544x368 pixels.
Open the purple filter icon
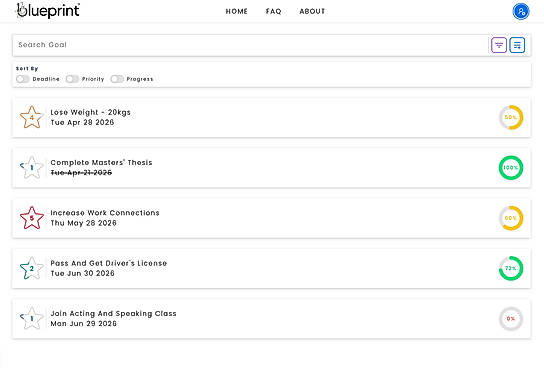[499, 45]
